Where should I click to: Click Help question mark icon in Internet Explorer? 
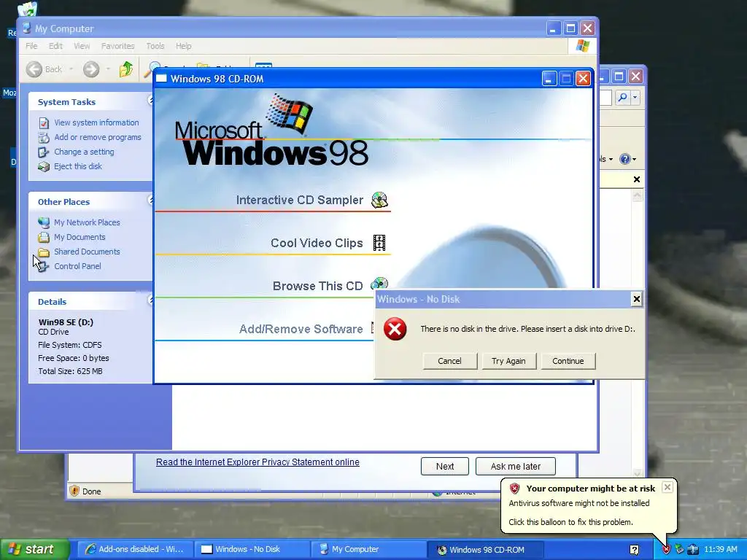[x=624, y=159]
